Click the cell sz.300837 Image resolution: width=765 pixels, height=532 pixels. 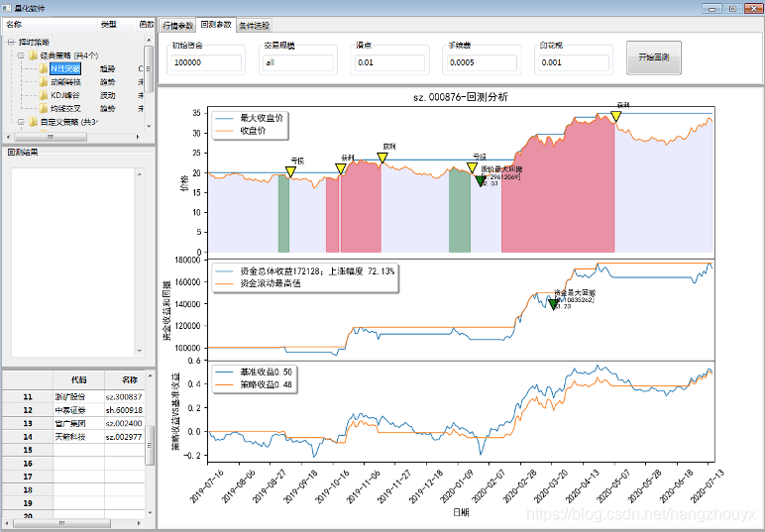[x=124, y=397]
